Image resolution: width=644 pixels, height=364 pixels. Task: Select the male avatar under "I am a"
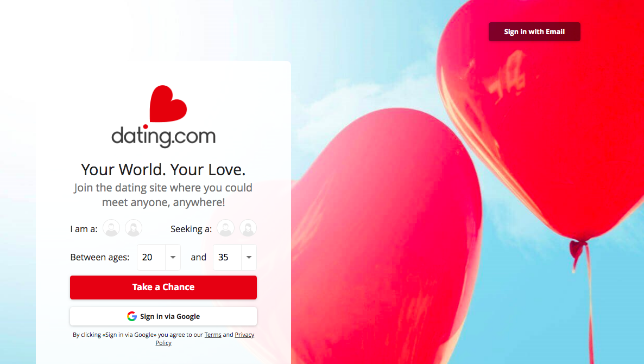[111, 228]
